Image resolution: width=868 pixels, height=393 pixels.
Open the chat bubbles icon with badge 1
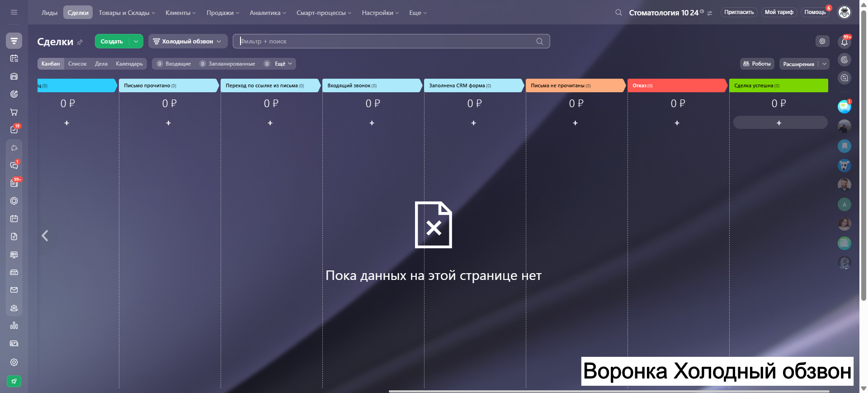14,166
